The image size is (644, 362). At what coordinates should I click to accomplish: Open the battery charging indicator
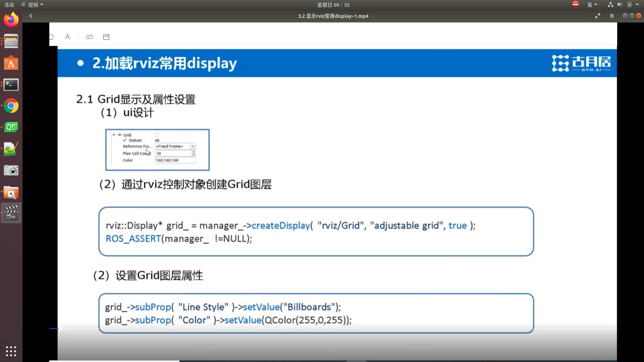[x=630, y=5]
